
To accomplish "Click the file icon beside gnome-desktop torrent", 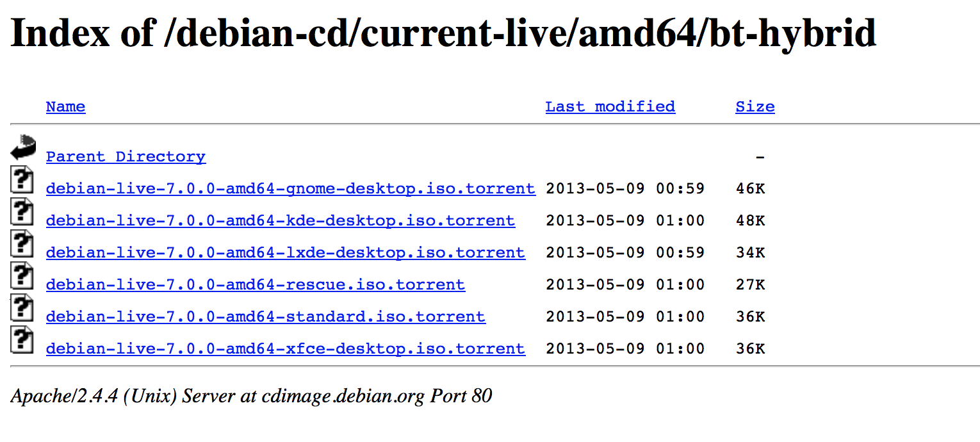I will click(x=22, y=179).
